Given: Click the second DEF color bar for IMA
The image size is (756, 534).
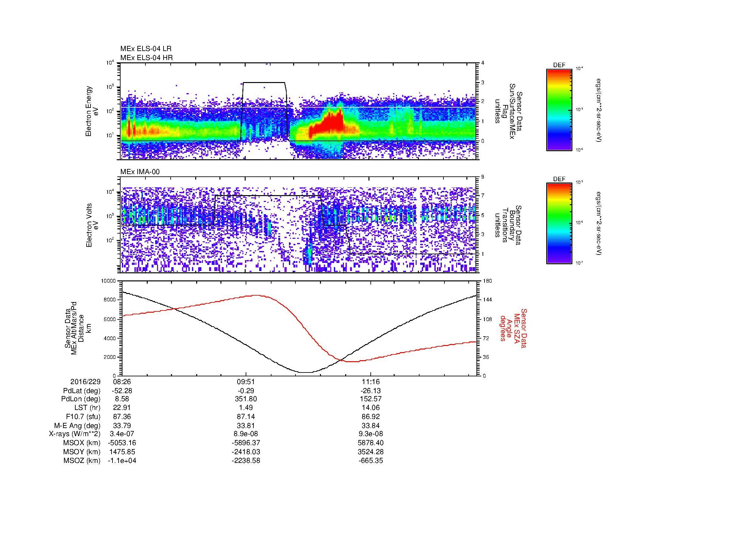Looking at the screenshot, I should [x=559, y=224].
